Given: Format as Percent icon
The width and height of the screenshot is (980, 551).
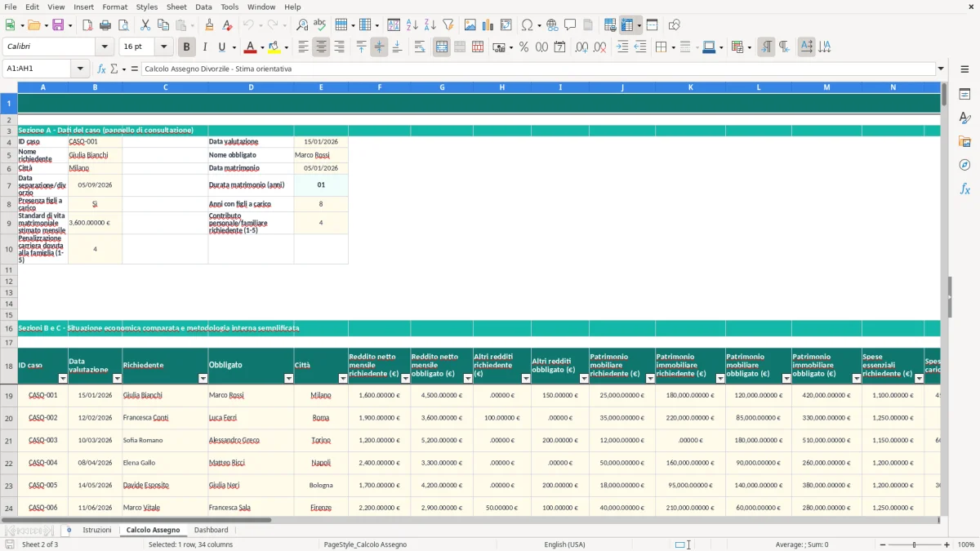Looking at the screenshot, I should 523,47.
